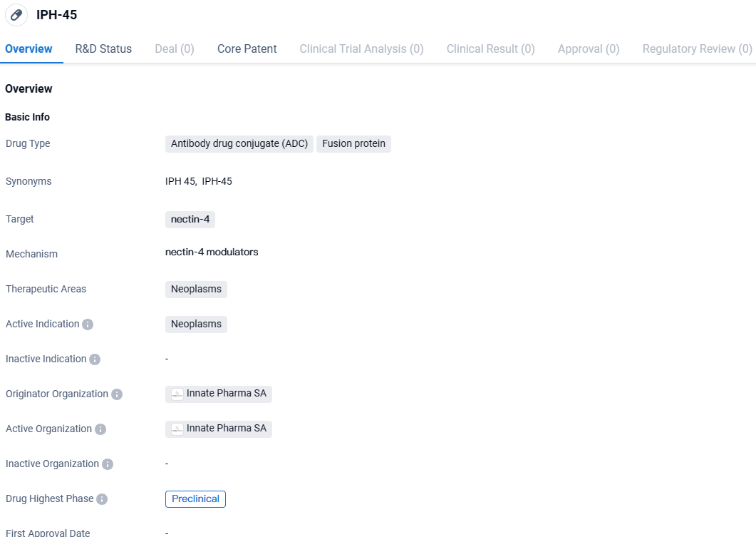
Task: Open the Regulatory Review tab
Action: pos(697,48)
